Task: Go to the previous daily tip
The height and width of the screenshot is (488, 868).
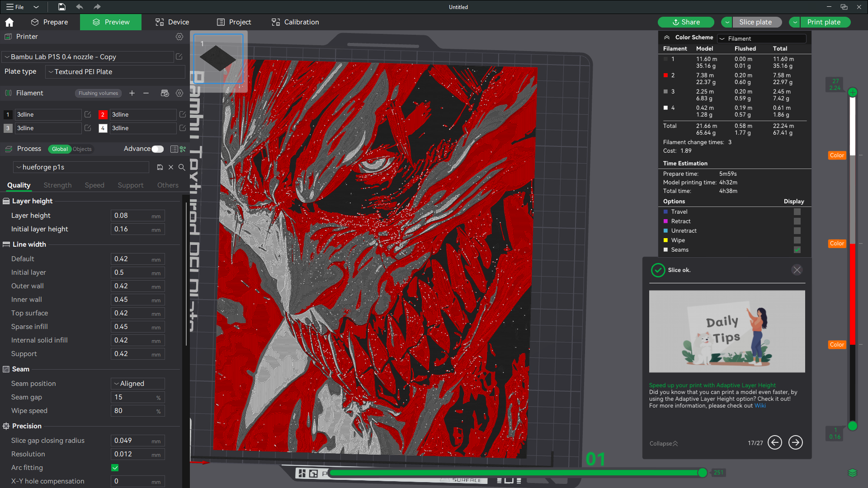Action: pyautogui.click(x=774, y=442)
